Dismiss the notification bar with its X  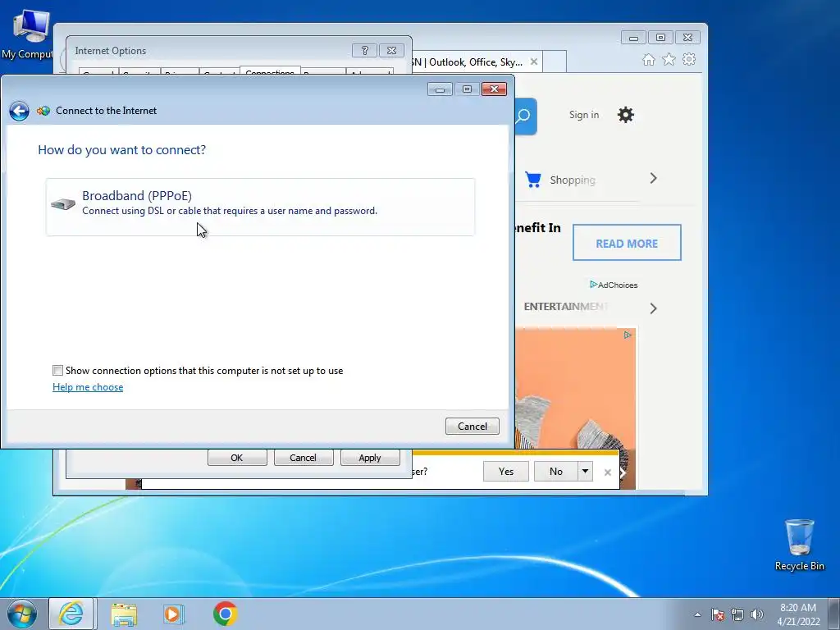pyautogui.click(x=608, y=472)
